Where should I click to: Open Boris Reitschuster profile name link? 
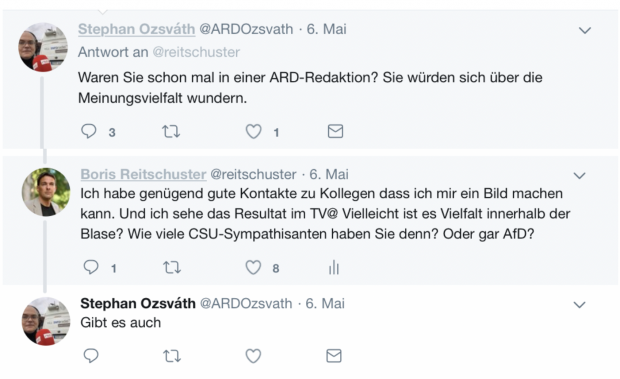[x=143, y=174]
